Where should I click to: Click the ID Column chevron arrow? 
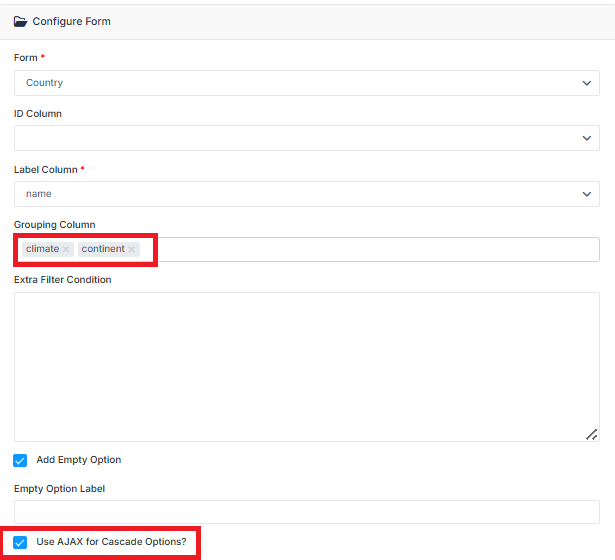coord(586,138)
